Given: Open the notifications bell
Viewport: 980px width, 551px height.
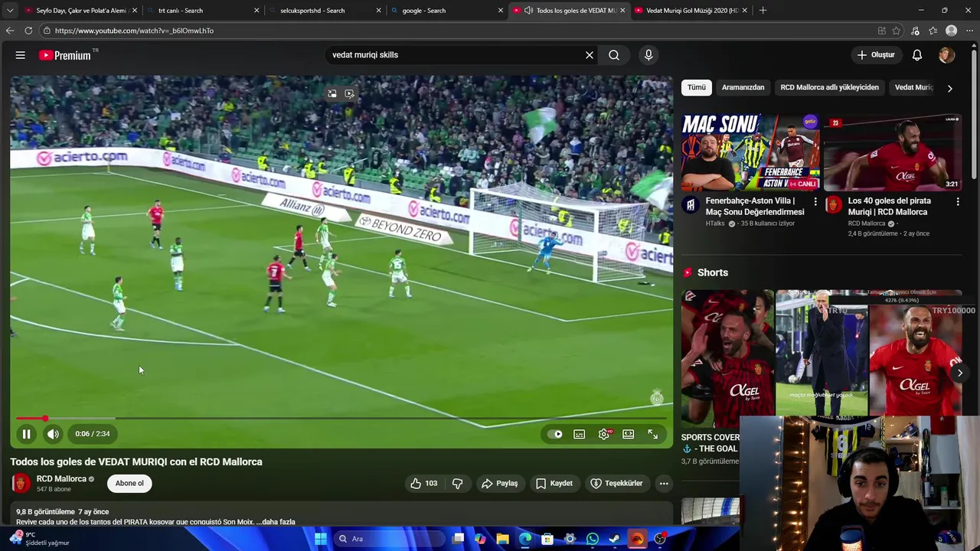Looking at the screenshot, I should tap(917, 55).
